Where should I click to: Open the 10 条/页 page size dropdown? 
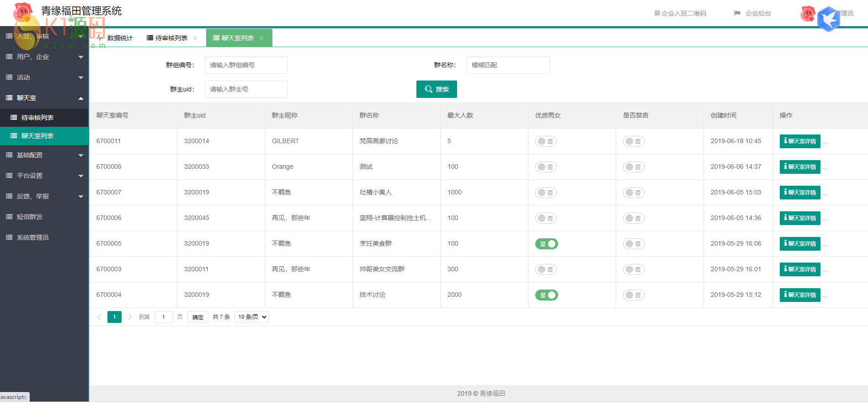click(x=251, y=317)
